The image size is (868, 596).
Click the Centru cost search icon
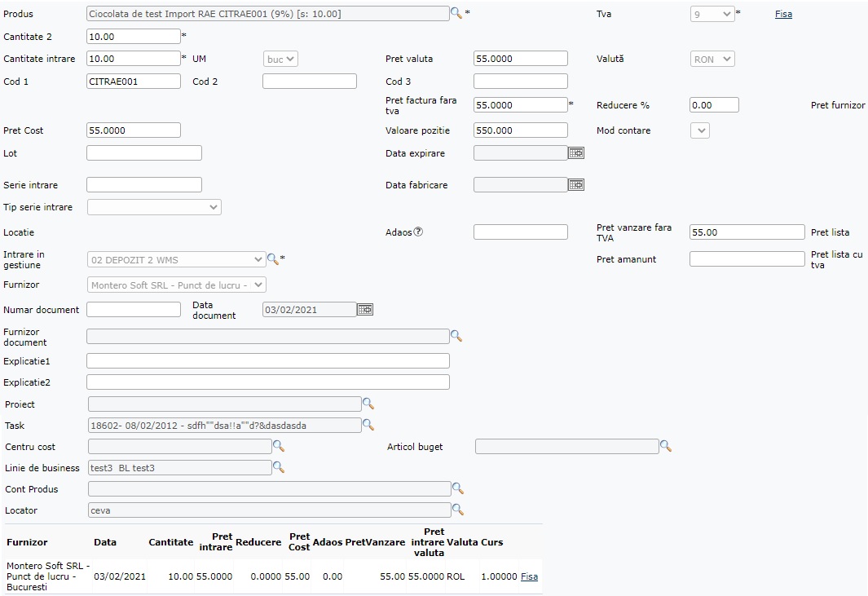279,446
